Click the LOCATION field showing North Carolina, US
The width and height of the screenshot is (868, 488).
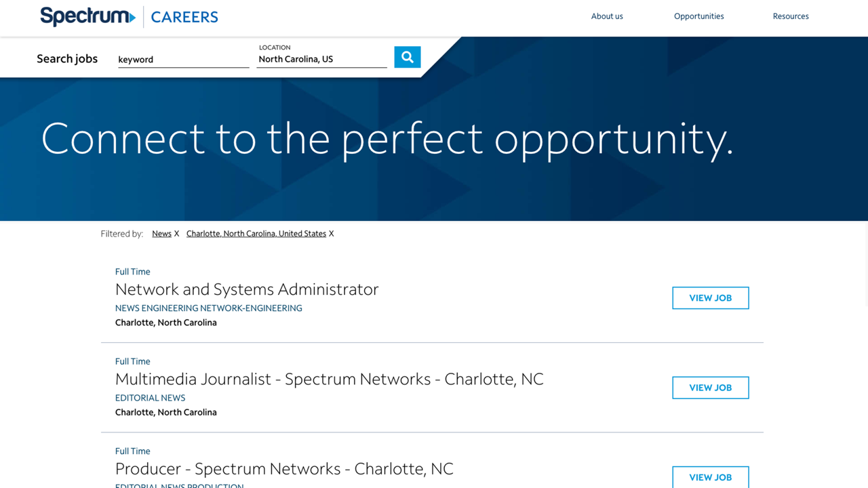(x=321, y=59)
